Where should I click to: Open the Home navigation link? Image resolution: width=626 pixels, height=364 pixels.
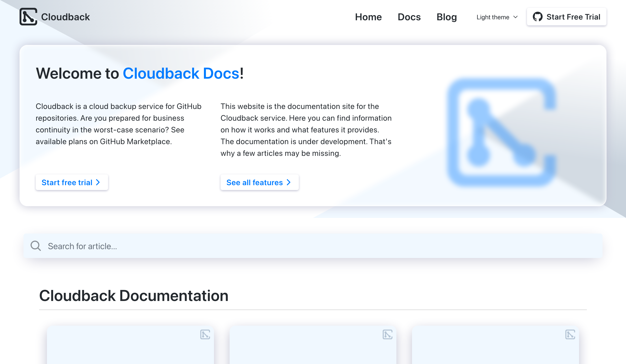[368, 17]
